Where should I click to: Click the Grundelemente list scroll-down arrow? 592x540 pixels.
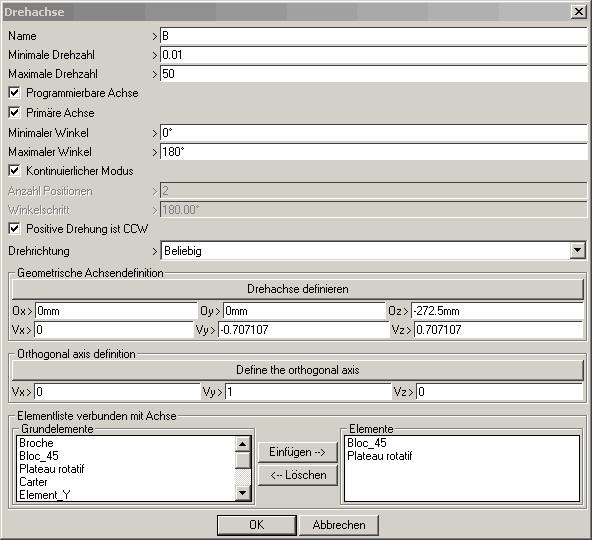coord(242,492)
